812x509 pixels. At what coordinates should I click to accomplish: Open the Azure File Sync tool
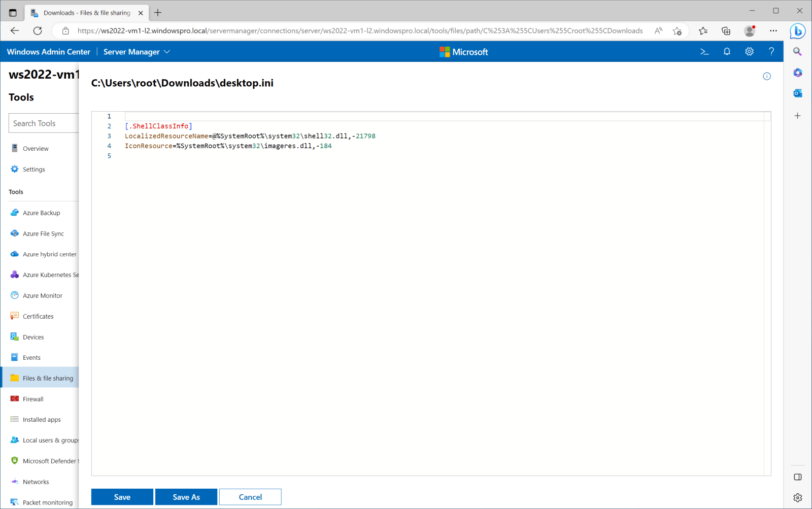click(x=43, y=233)
